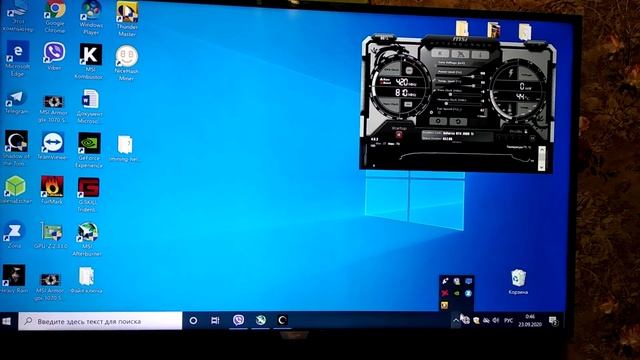Select the MSI Afterburner desktop shortcut
Image resolution: width=640 pixels, height=360 pixels.
(87, 239)
